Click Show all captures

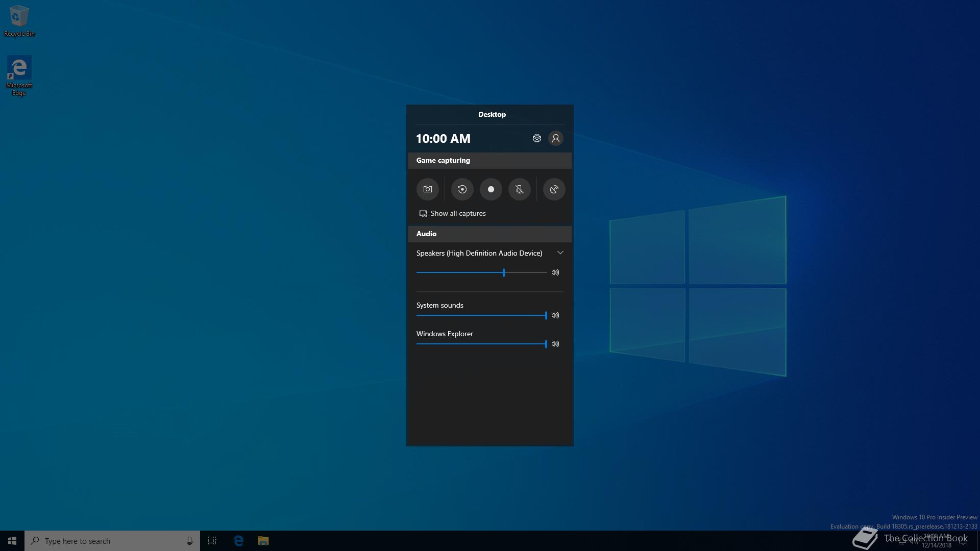453,213
